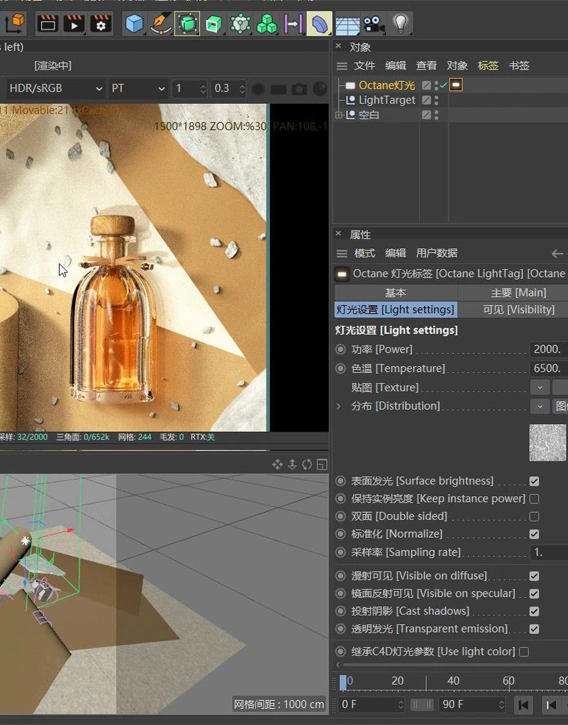
Task: Enable Double sided checkbox
Action: [x=534, y=516]
